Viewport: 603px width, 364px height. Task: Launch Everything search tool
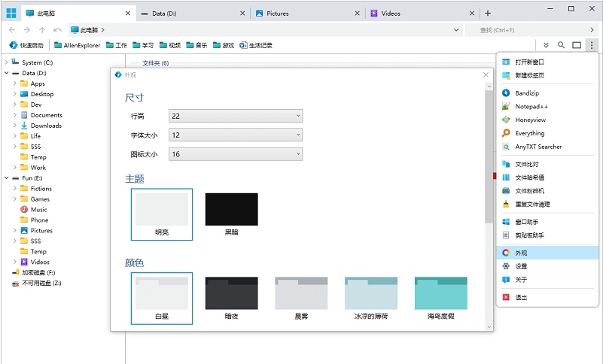(529, 134)
